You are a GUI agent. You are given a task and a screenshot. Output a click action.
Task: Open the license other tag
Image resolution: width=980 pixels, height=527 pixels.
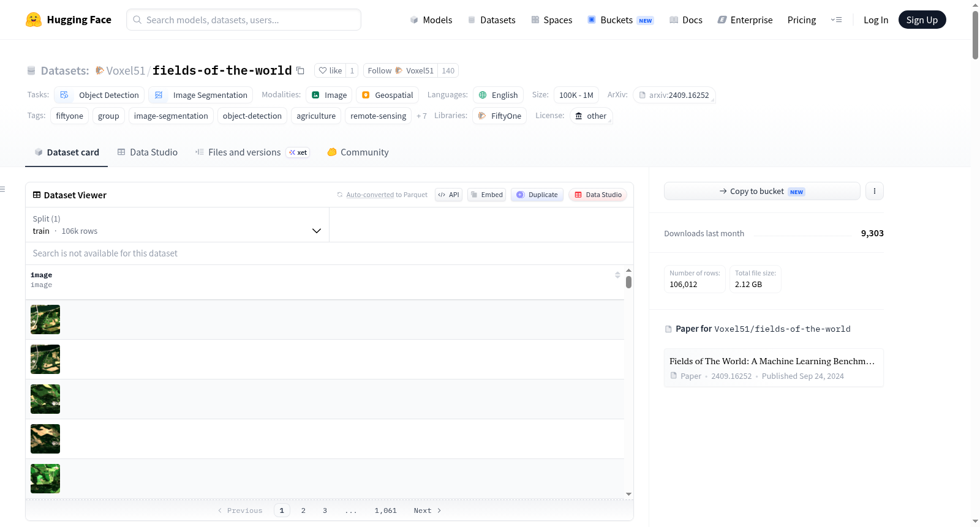tap(591, 116)
